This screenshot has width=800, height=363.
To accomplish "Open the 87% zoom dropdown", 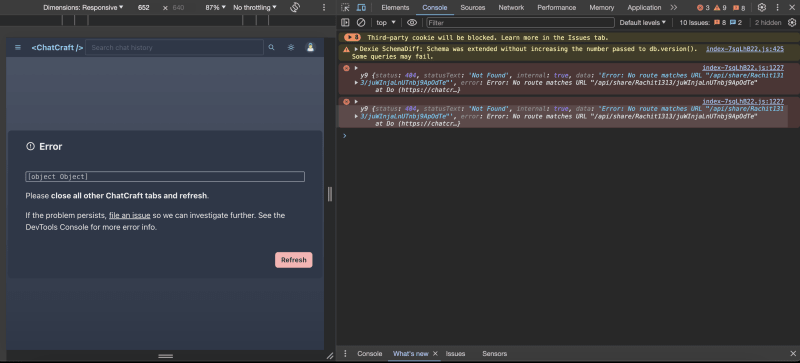I will click(x=215, y=8).
